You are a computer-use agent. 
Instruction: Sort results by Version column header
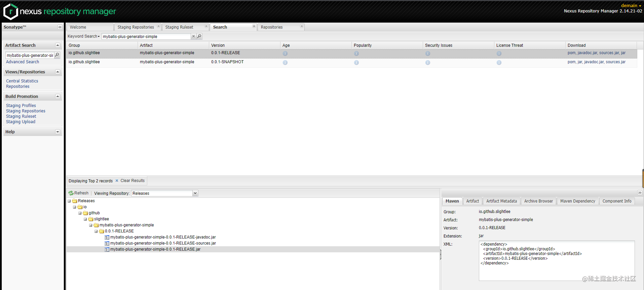pos(244,45)
